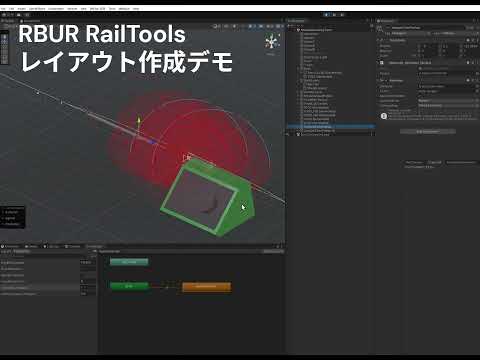Open the Assets menu
This screenshot has width=480, height=360.
(21, 8)
